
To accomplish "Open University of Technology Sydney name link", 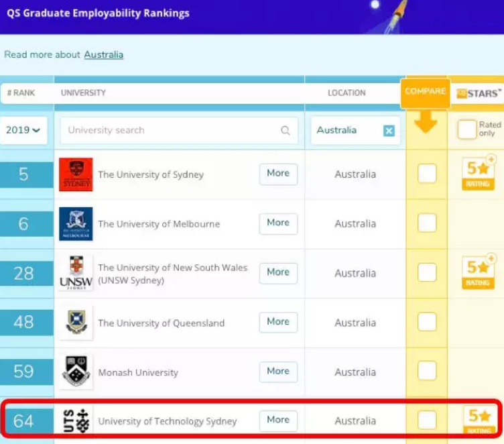I will 168,421.
